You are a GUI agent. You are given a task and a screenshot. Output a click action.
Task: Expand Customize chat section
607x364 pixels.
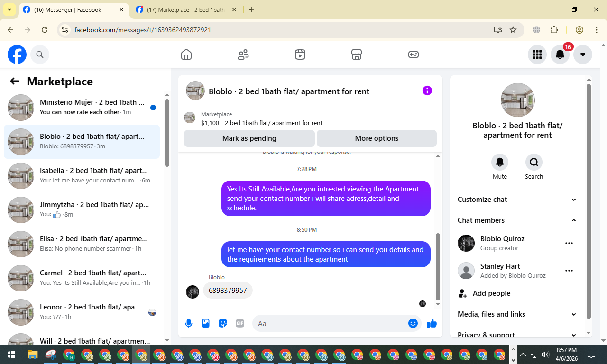click(x=517, y=200)
